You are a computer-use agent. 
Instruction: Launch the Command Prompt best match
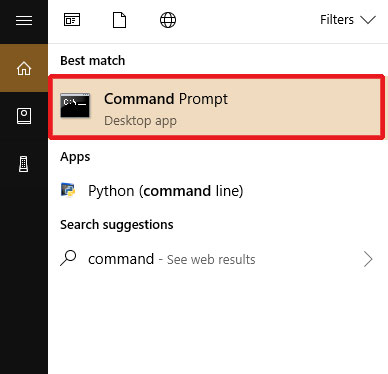coord(217,107)
